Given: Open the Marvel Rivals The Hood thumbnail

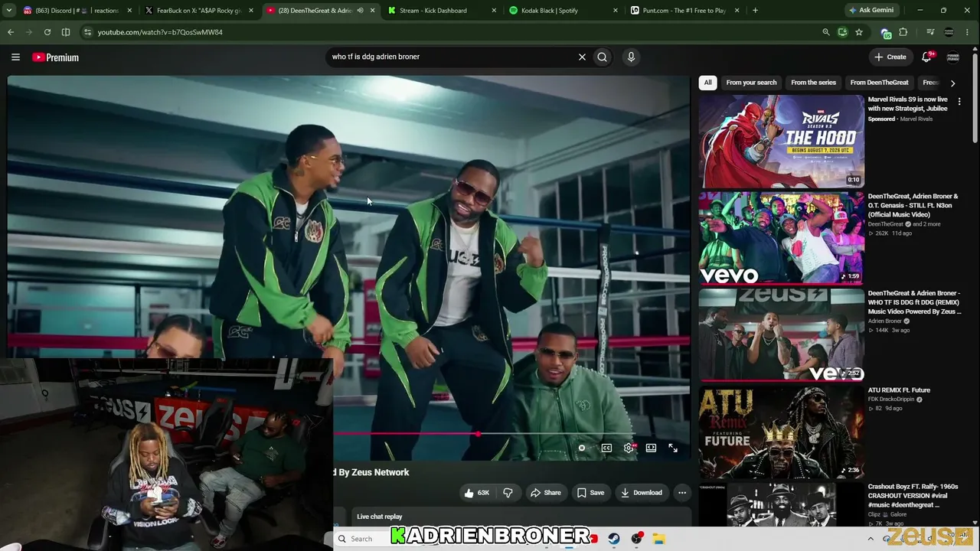Looking at the screenshot, I should coord(781,142).
